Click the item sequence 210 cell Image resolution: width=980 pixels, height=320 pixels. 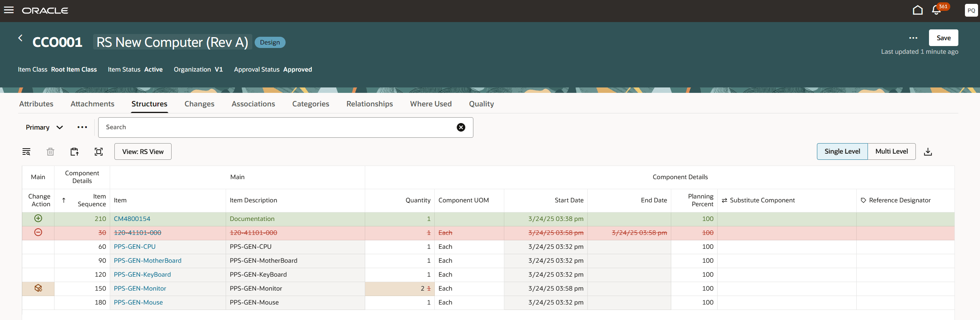click(x=82, y=219)
